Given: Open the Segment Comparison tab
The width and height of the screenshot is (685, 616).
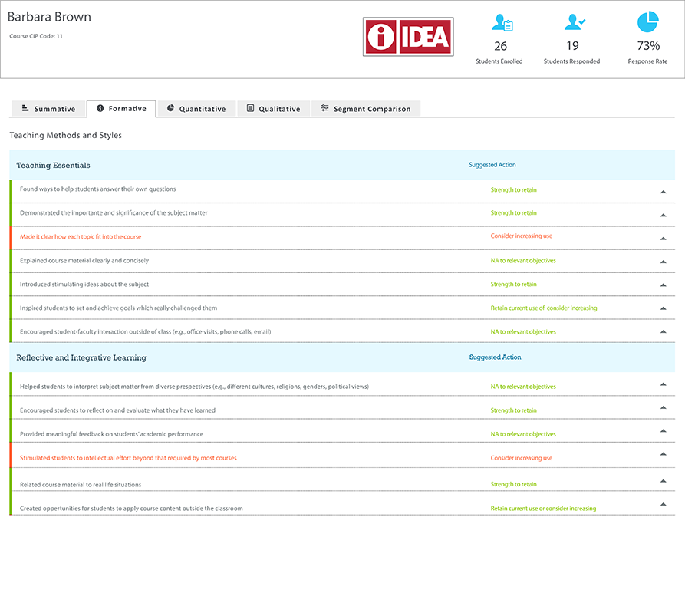Looking at the screenshot, I should pos(366,109).
